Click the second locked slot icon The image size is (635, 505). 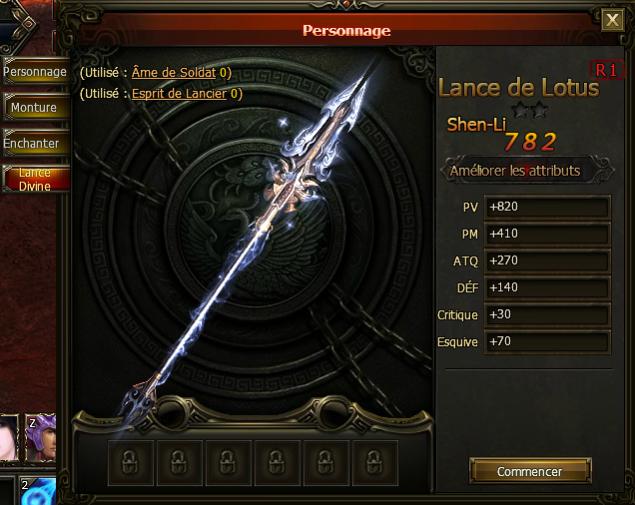[179, 462]
